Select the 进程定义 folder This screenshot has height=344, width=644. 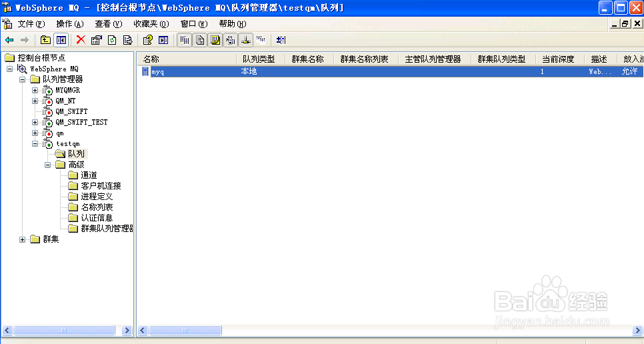coord(97,197)
